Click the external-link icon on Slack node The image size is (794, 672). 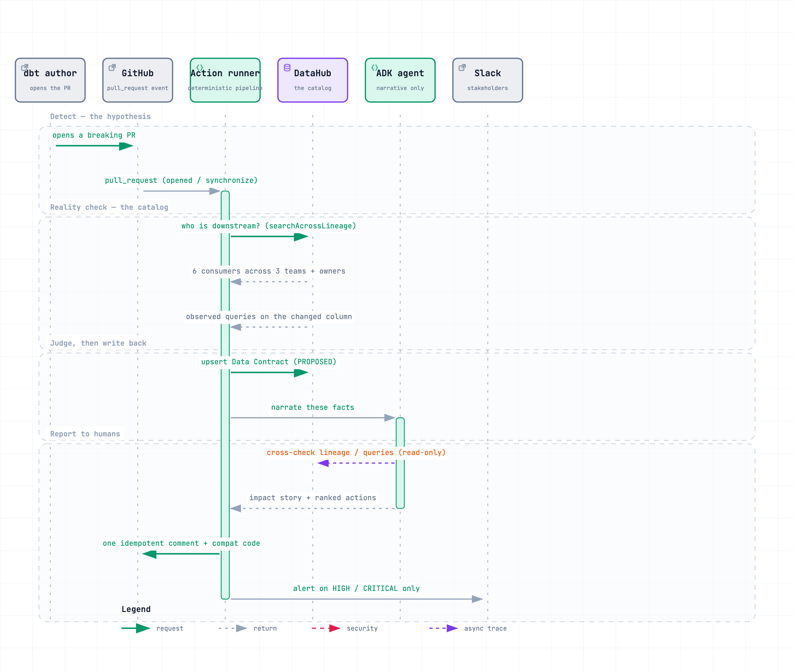click(x=462, y=68)
